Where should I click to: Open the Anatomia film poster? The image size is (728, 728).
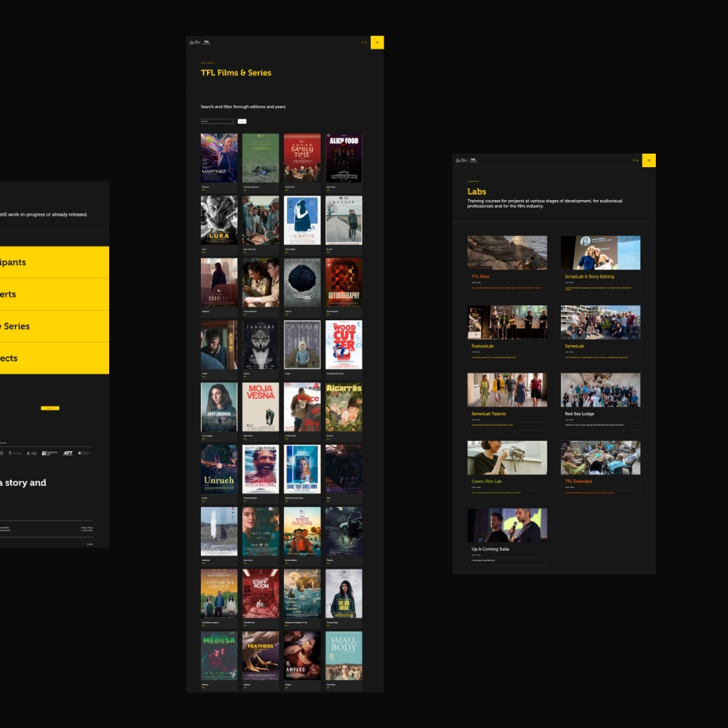[219, 531]
